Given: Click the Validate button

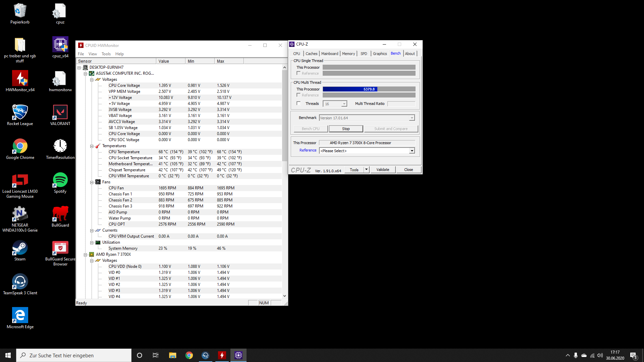Looking at the screenshot, I should [383, 170].
